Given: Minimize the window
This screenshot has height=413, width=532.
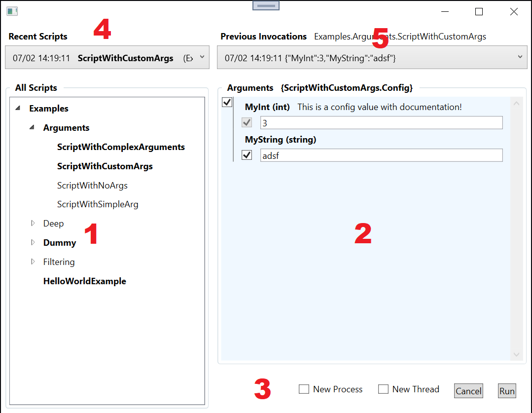Looking at the screenshot, I should 445,11.
